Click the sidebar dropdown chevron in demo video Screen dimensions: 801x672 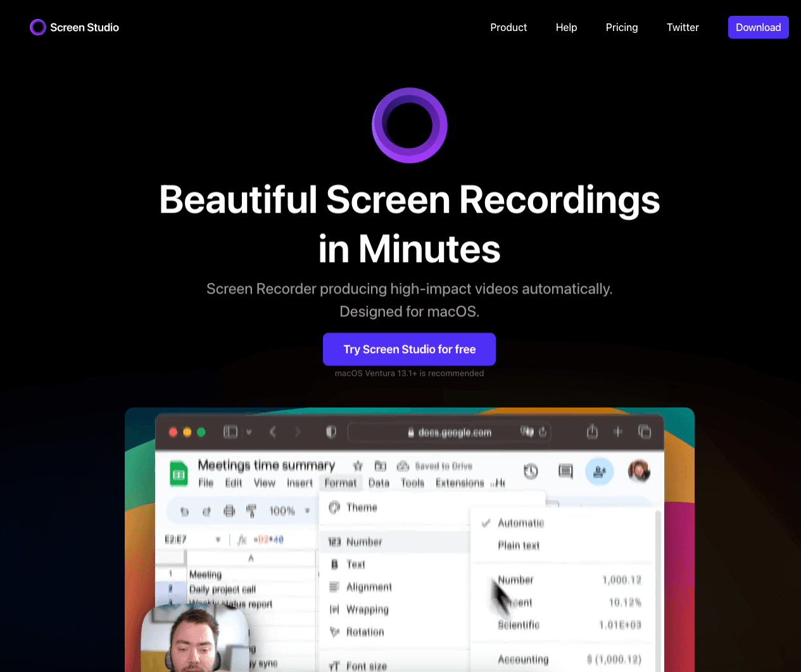coord(249,432)
